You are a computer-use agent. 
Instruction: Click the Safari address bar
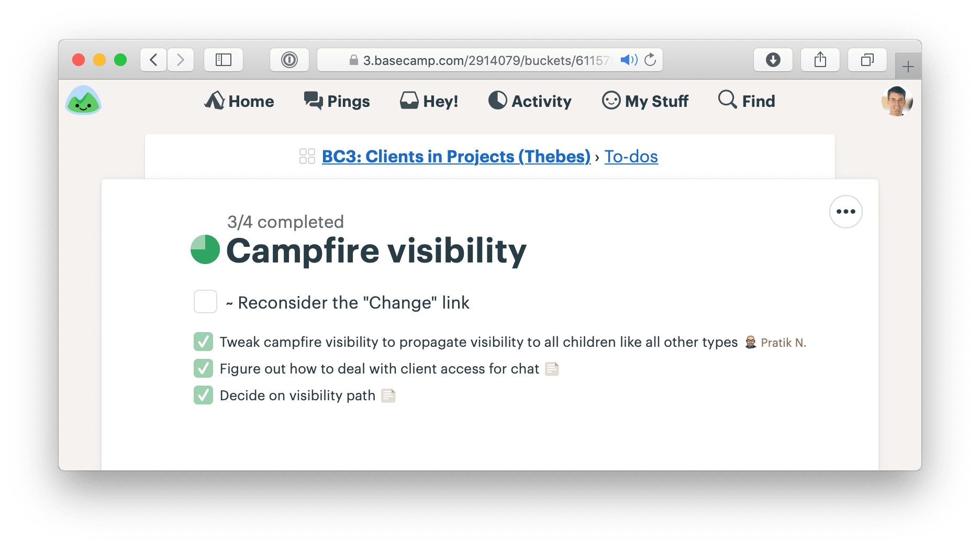click(x=482, y=60)
